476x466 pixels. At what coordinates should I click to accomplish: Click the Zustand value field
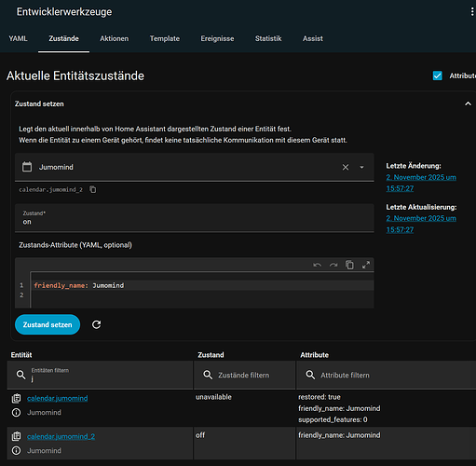[x=195, y=218]
